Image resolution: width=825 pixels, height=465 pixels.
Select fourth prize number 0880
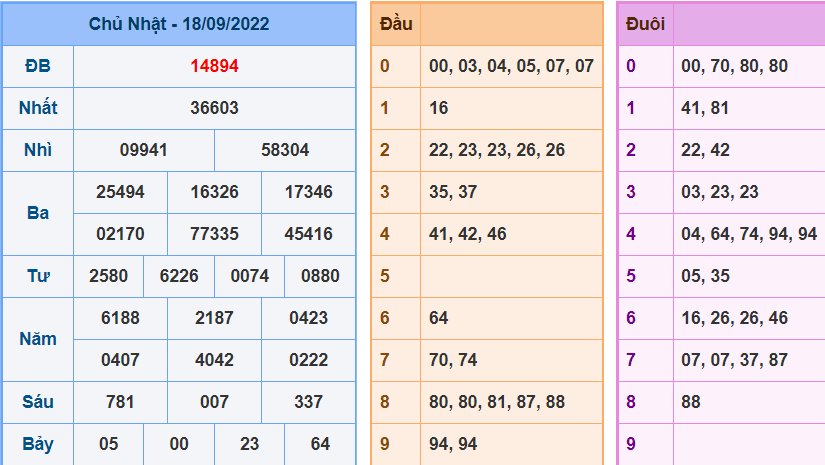pos(320,277)
